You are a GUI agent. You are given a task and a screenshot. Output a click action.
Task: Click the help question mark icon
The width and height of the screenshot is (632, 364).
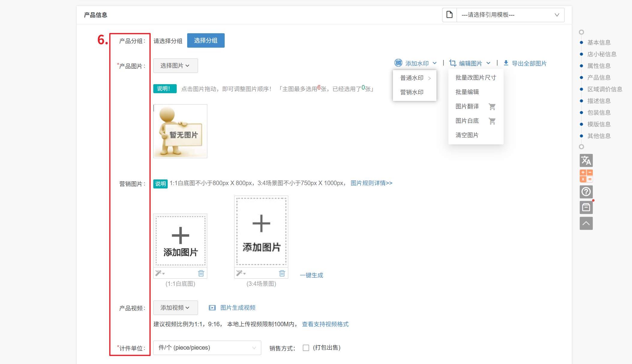(x=586, y=192)
